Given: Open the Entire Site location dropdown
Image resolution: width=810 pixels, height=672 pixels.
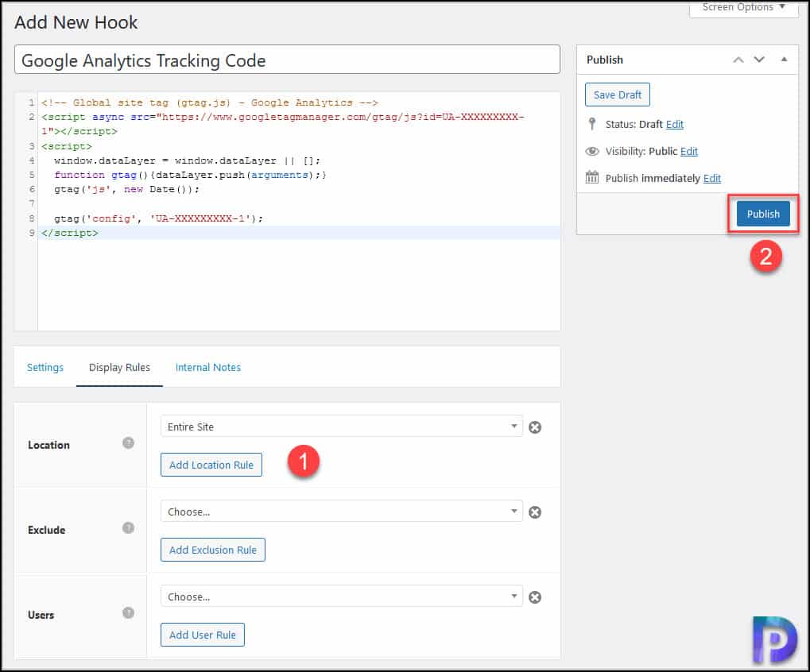Looking at the screenshot, I should pyautogui.click(x=342, y=427).
